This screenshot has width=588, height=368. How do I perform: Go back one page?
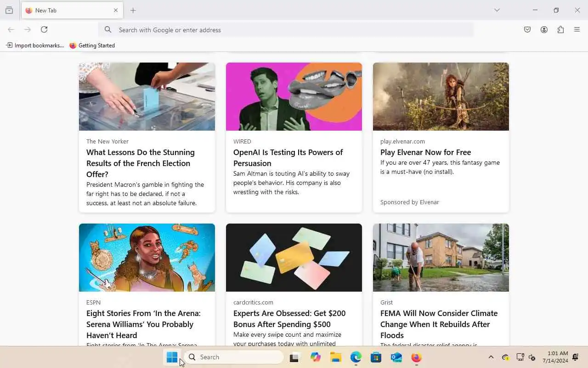(11, 29)
